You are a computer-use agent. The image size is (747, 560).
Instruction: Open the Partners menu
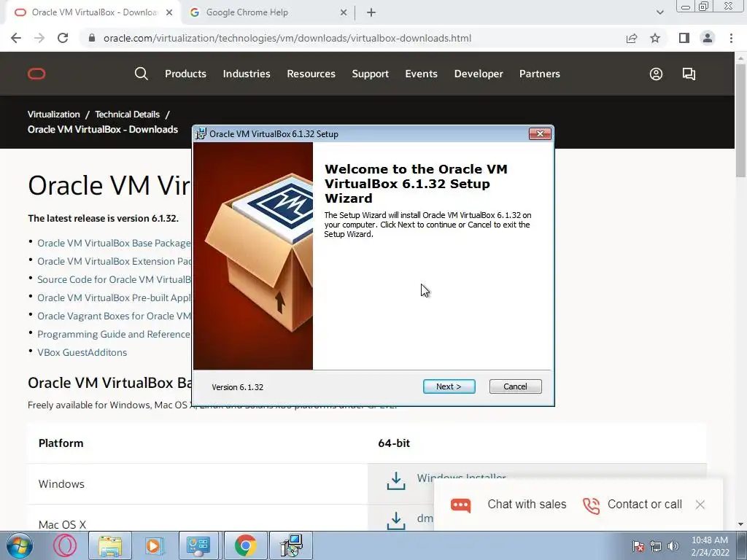point(539,74)
